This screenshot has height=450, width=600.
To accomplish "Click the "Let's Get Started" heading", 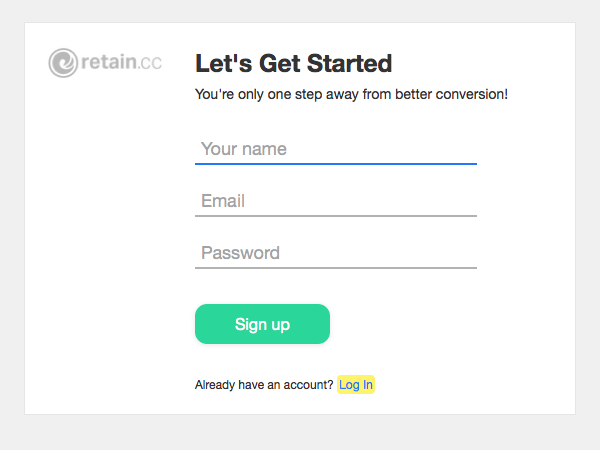I will tap(294, 63).
